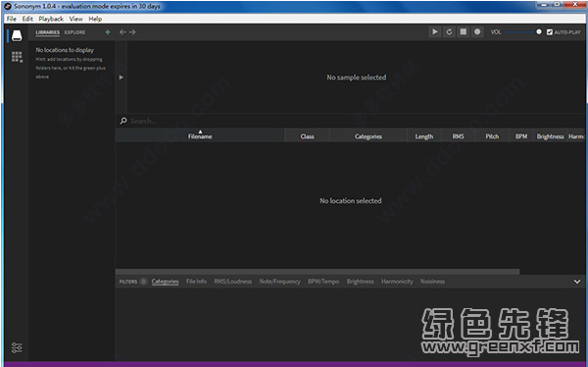Select the File Info filter tab
The height and width of the screenshot is (367, 588).
tap(197, 282)
